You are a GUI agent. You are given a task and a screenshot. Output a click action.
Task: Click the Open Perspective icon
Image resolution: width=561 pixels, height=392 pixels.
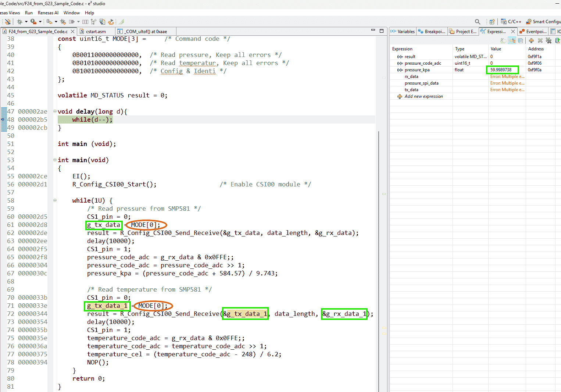[x=492, y=22]
